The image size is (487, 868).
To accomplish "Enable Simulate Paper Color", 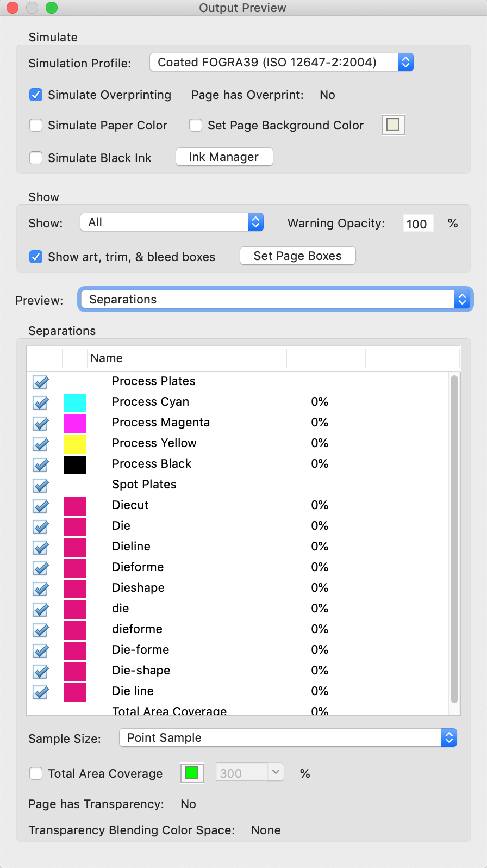I will pos(36,125).
